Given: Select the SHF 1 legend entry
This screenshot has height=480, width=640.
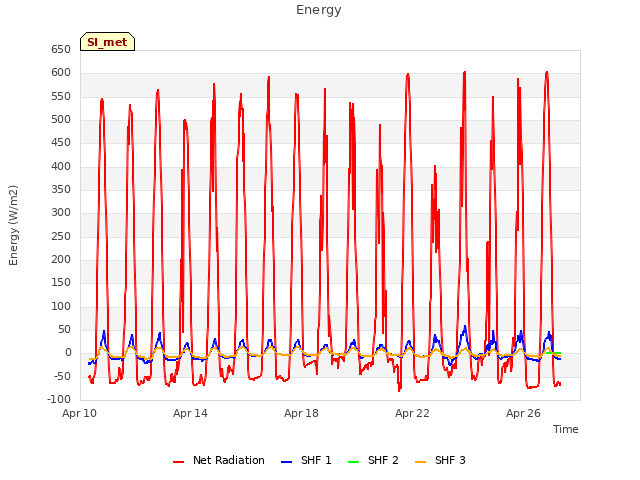Looking at the screenshot, I should click(306, 460).
